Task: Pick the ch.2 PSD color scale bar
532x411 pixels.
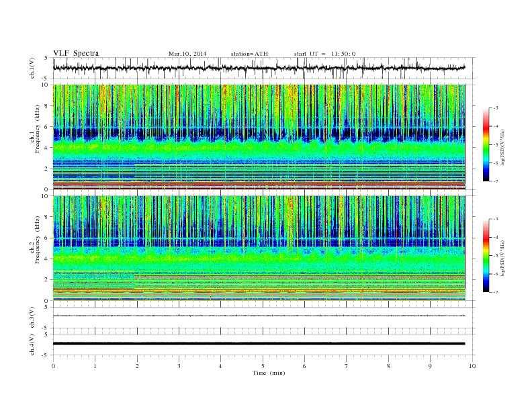Action: pyautogui.click(x=486, y=255)
